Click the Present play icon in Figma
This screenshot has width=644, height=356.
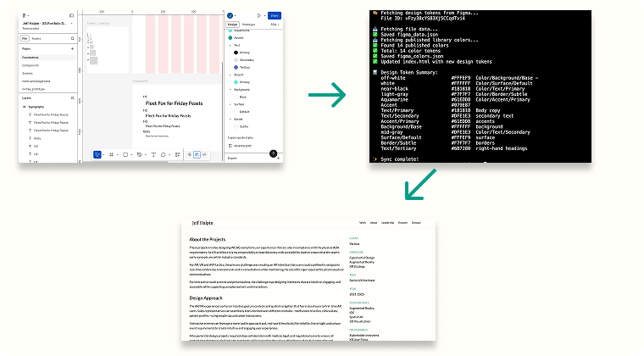pos(258,15)
